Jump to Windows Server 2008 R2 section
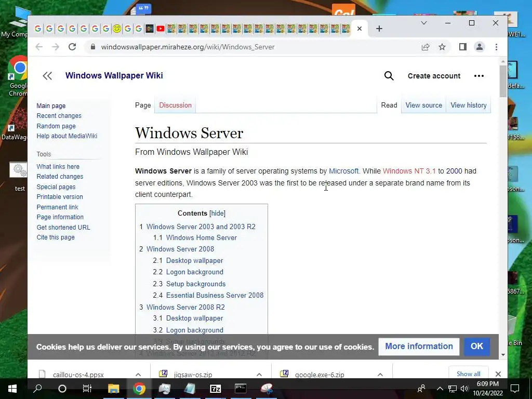The image size is (532, 399). coord(185,307)
